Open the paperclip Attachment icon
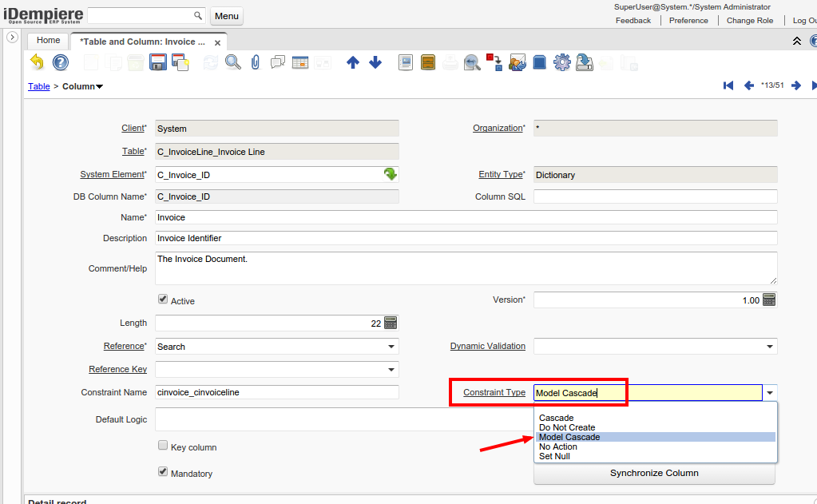The height and width of the screenshot is (504, 817). 256,62
